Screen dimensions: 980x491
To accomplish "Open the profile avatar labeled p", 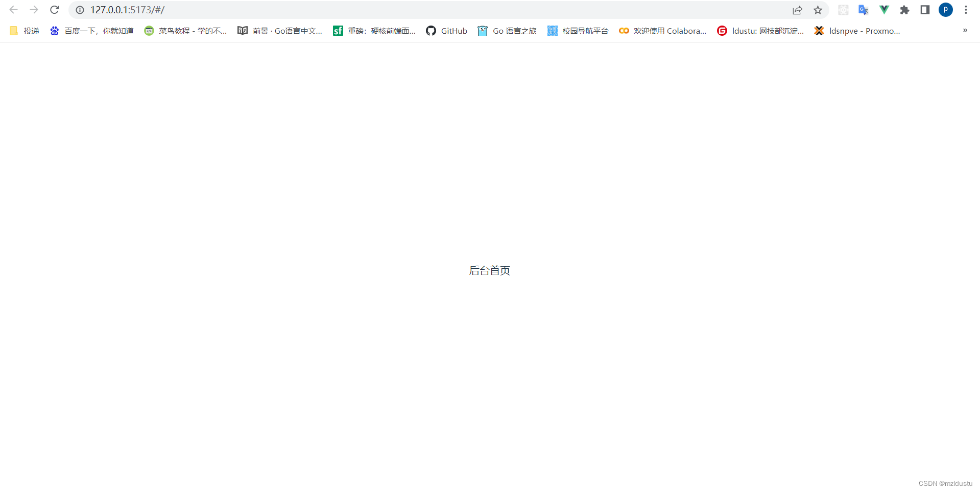I will pos(945,10).
